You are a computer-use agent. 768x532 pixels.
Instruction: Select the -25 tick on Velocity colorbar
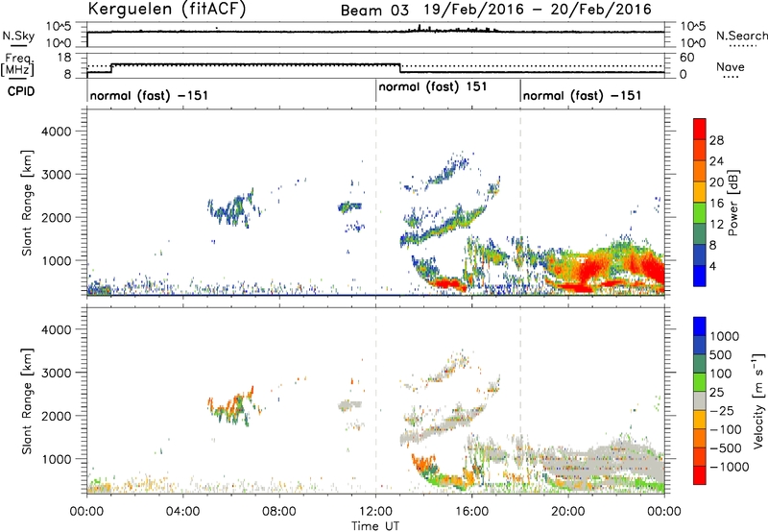tap(722, 411)
